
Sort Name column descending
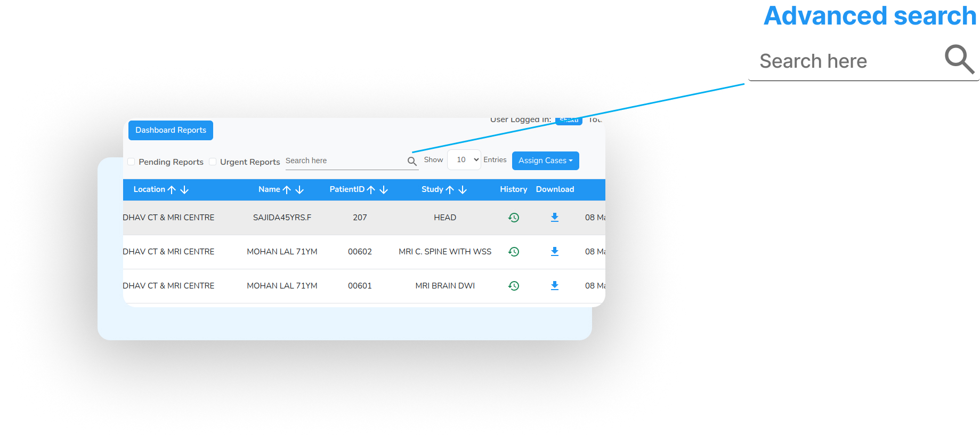pos(299,190)
